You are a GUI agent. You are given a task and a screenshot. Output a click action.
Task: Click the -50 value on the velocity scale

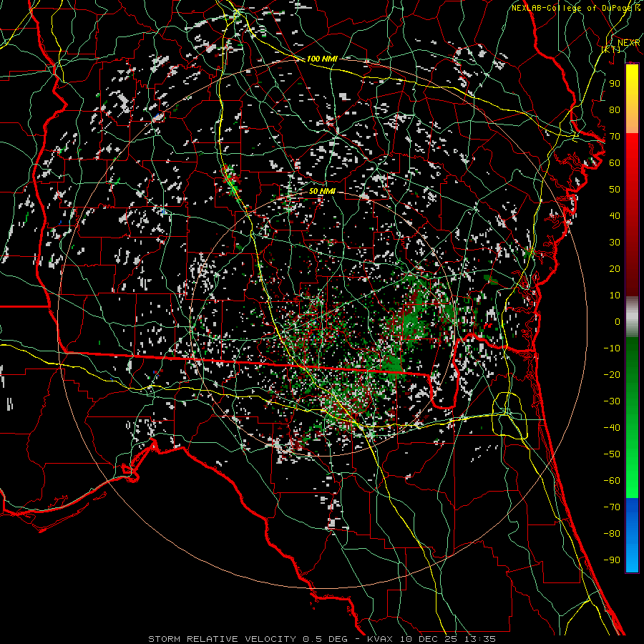coord(612,454)
